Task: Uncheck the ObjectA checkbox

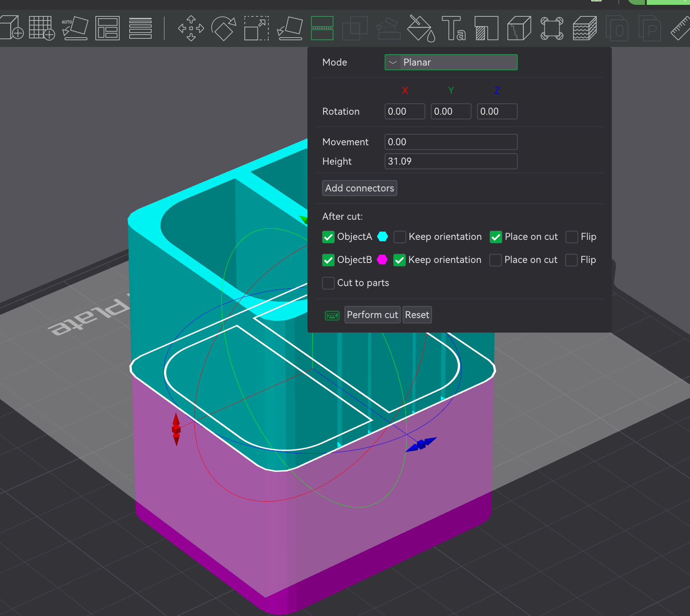Action: pos(328,237)
